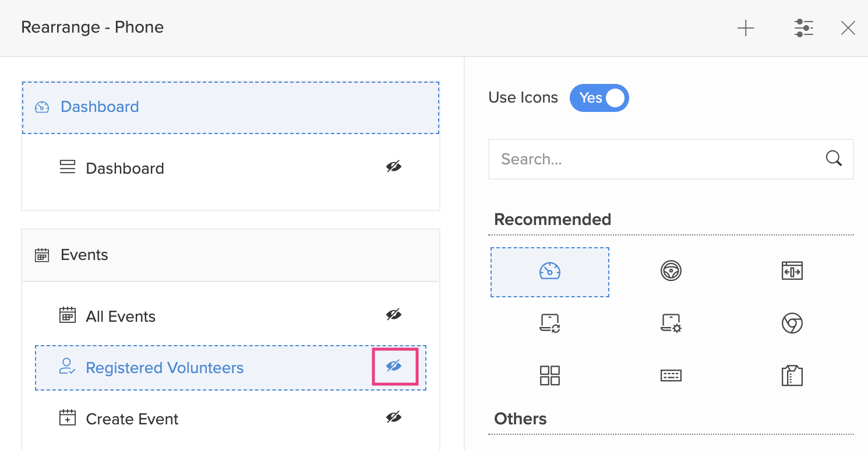The width and height of the screenshot is (868, 450).
Task: Select the laptop with gear icon
Action: pyautogui.click(x=671, y=323)
